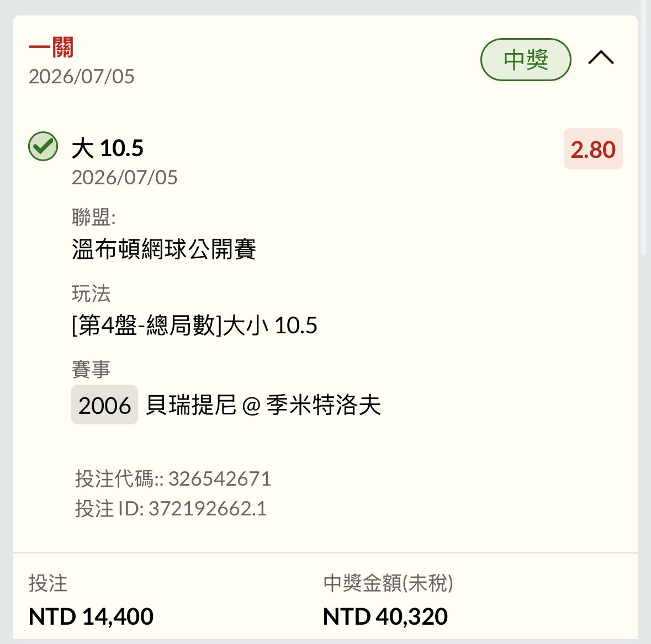Click the 聯盟 field label
The height and width of the screenshot is (644, 651).
tap(93, 217)
